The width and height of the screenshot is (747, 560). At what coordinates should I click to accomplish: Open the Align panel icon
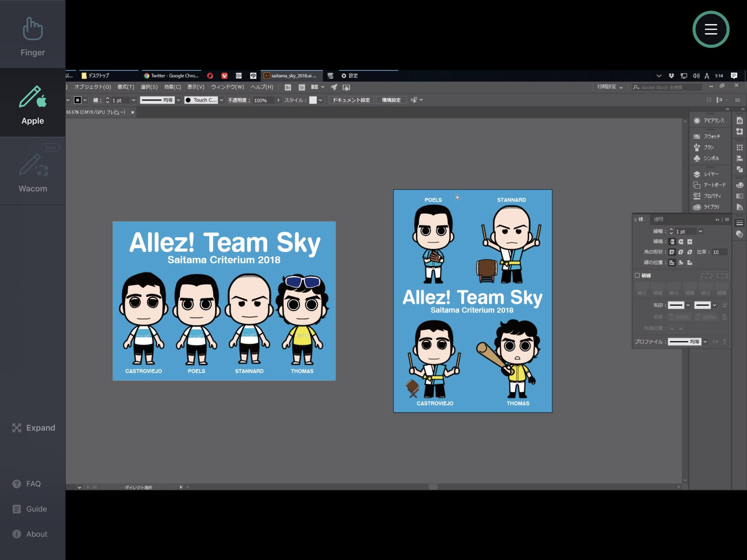coord(739,158)
